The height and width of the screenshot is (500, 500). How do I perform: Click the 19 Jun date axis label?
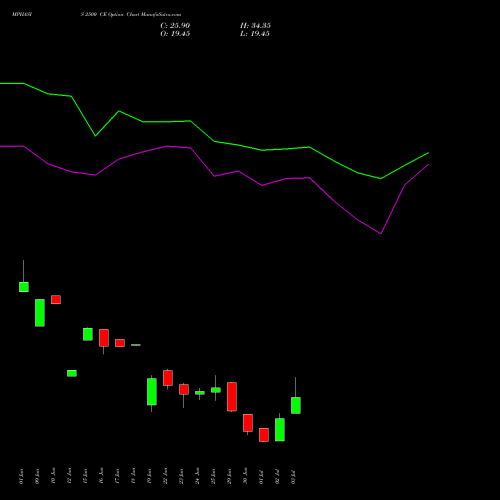point(149,476)
